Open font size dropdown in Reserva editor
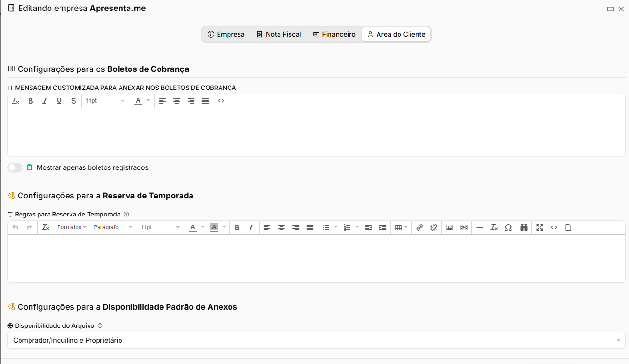Viewport: 629px width, 364px height. coord(160,227)
